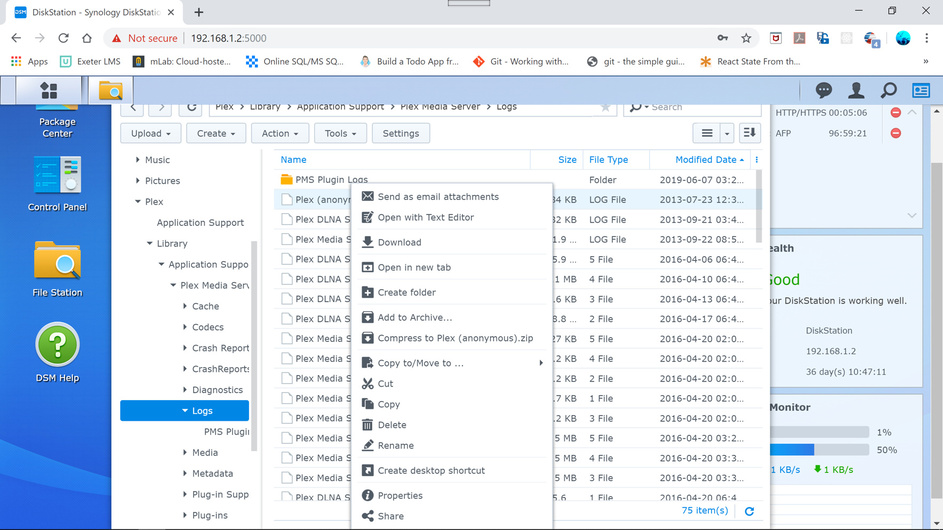Screen dimensions: 943x530
Task: Open the user options person icon
Action: pyautogui.click(x=856, y=91)
